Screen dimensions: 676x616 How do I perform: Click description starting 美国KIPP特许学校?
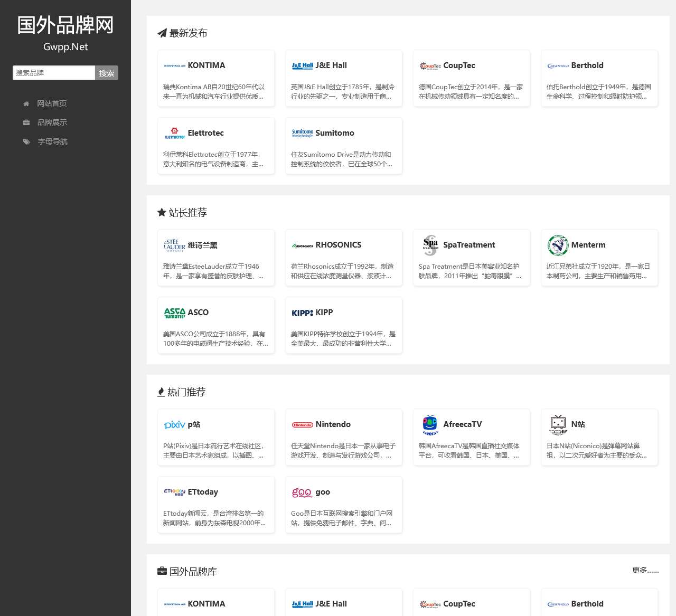pyautogui.click(x=343, y=339)
